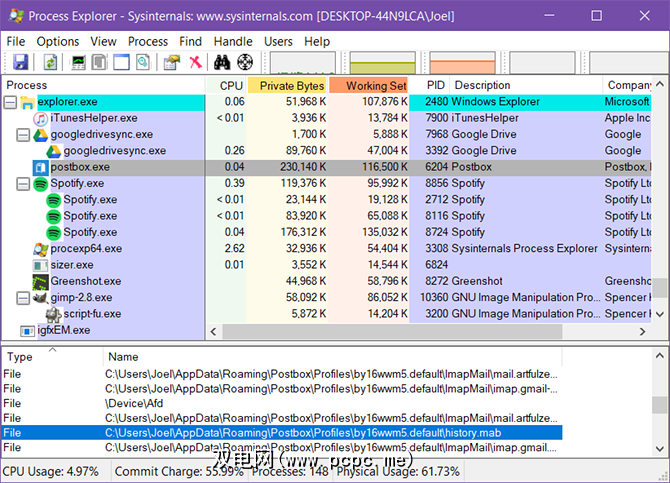This screenshot has width=670, height=483.
Task: Select the \Device\Afd handle row
Action: tap(282, 403)
